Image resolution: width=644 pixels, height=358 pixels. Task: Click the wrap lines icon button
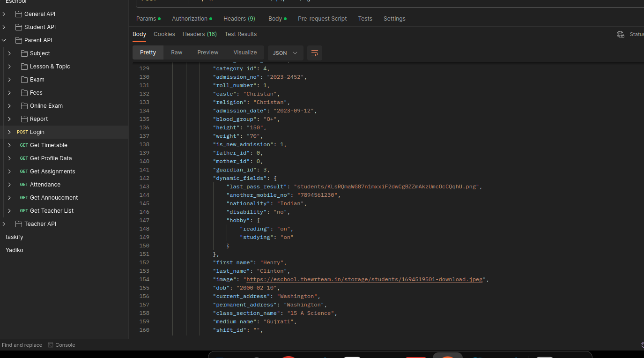(315, 53)
